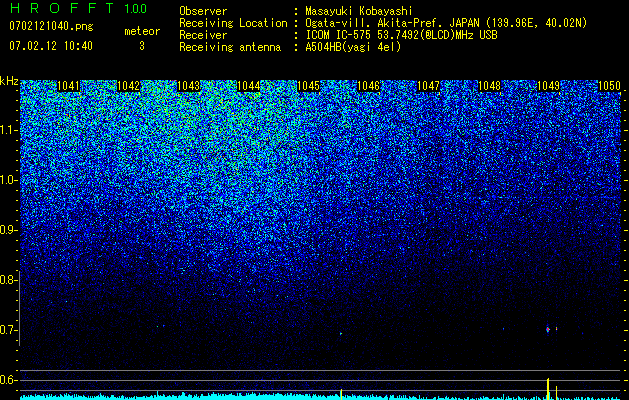The height and width of the screenshot is (400, 629).
Task: Click the Observer field label
Action: [203, 11]
